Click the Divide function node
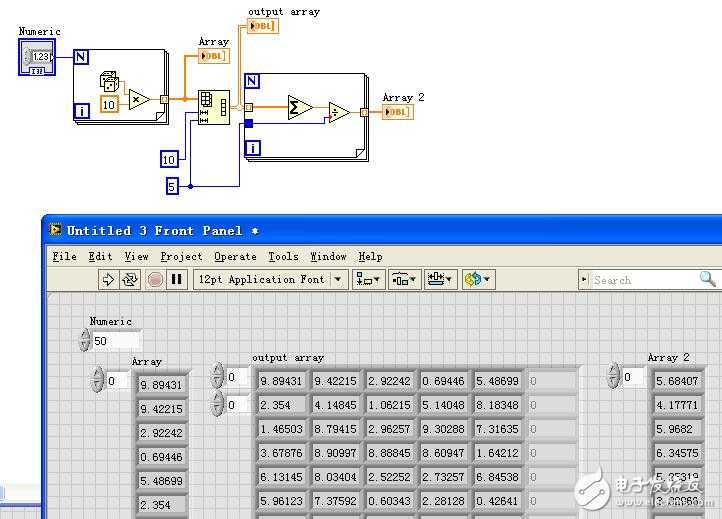 coord(339,112)
